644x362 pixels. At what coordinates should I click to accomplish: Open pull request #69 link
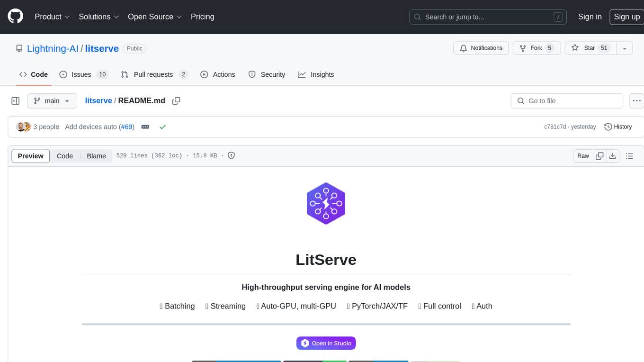(x=126, y=127)
